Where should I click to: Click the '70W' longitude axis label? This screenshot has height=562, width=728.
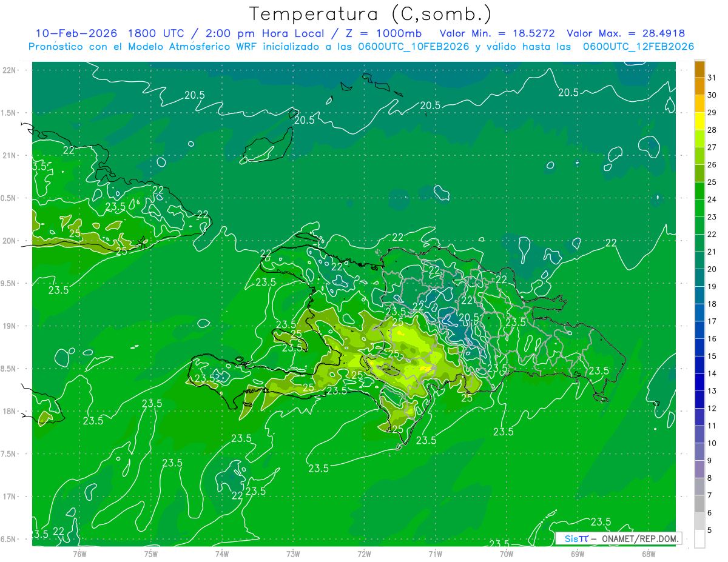click(507, 554)
